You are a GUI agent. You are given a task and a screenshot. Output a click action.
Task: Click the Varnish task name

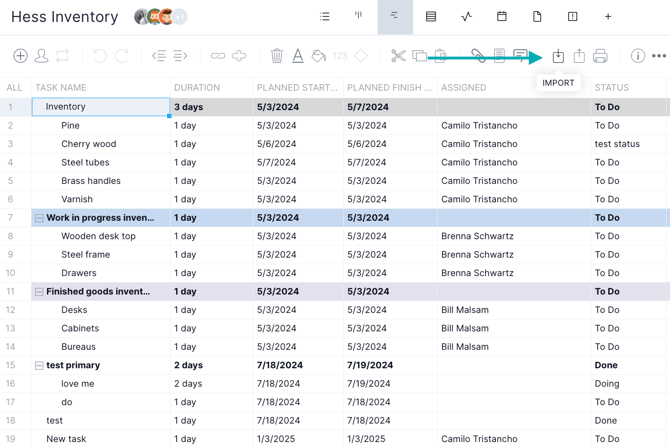77,199
